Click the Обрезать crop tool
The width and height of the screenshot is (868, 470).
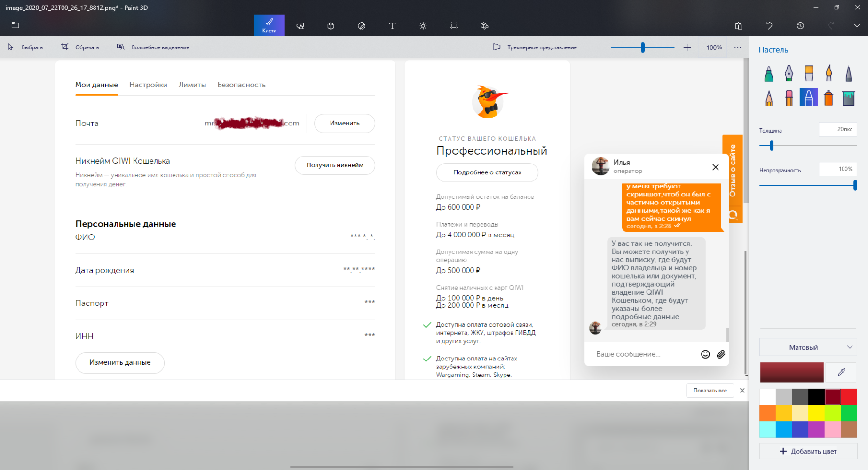click(80, 47)
